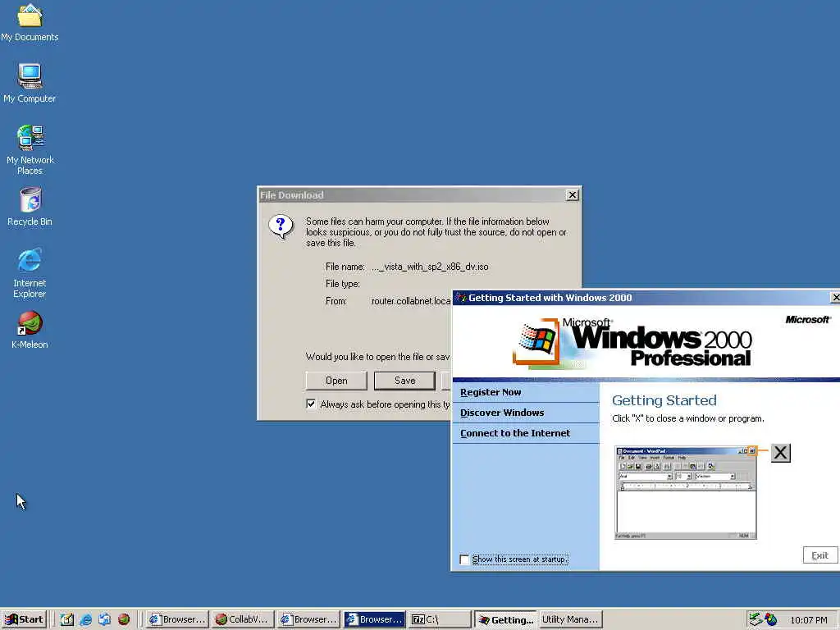Switch to the 7z C:\ taskbar window
This screenshot has height=630, width=840.
pos(440,619)
